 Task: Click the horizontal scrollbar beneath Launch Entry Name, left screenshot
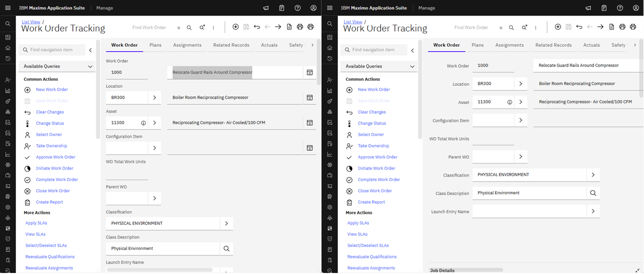click(160, 270)
